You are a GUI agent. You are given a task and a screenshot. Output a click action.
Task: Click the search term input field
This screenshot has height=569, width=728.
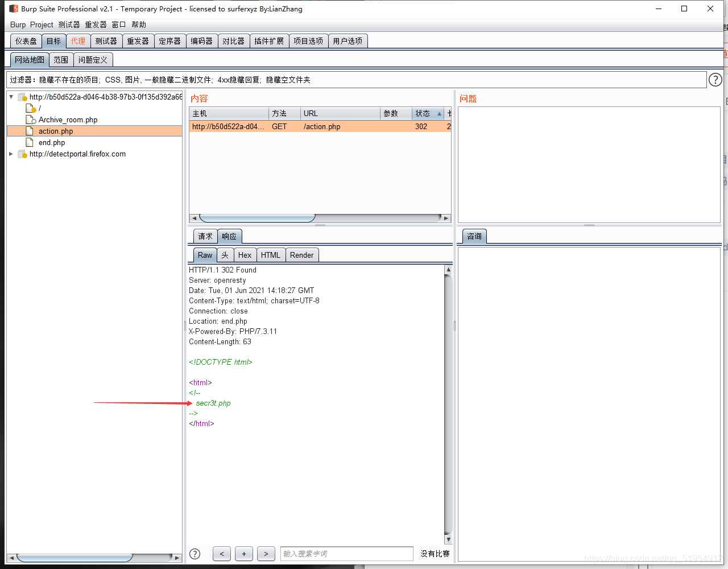pyautogui.click(x=347, y=554)
